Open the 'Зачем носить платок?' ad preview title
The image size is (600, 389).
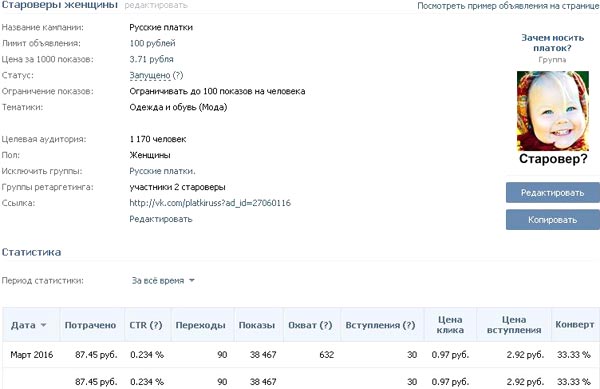[553, 43]
